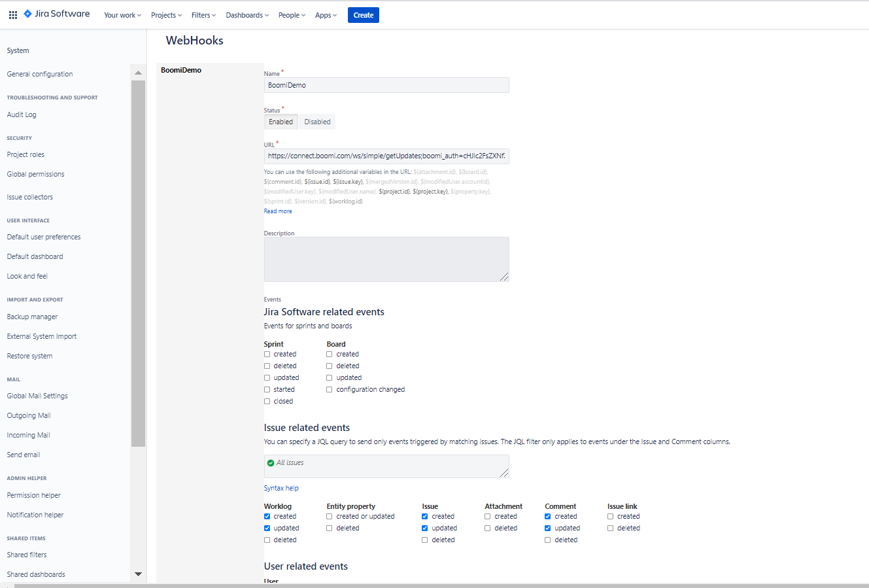This screenshot has width=869, height=588.
Task: Uncheck the Comment created event
Action: 547,516
